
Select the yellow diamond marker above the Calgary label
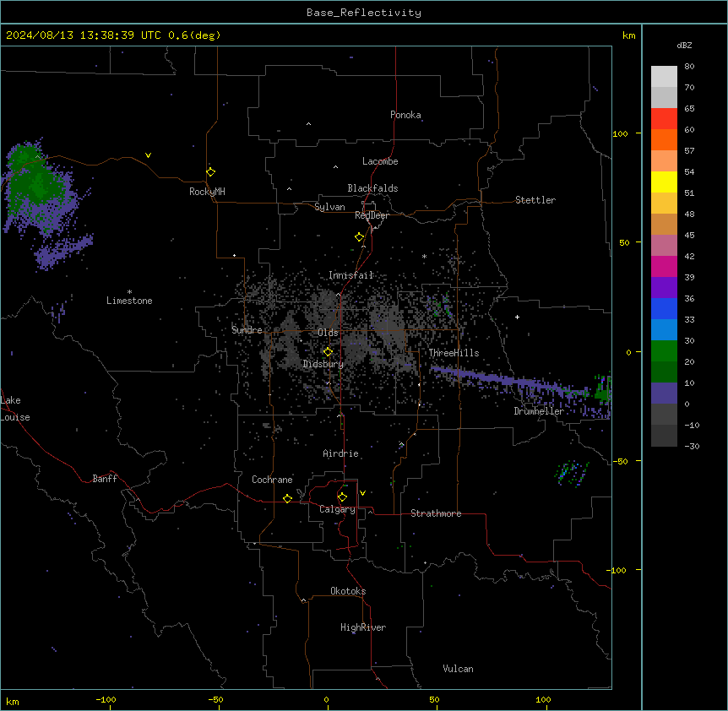(x=342, y=497)
